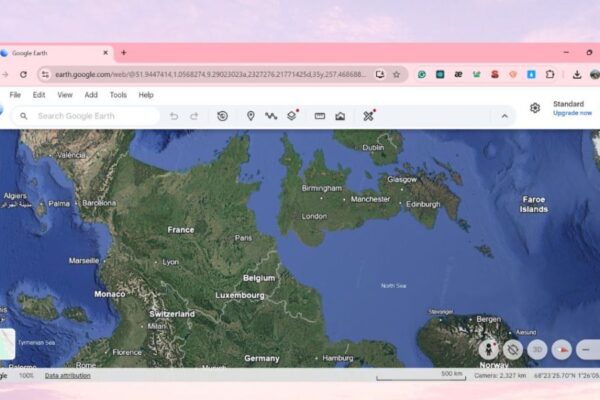This screenshot has height=400, width=600.
Task: Click the measure distance ruler icon
Action: pyautogui.click(x=320, y=116)
